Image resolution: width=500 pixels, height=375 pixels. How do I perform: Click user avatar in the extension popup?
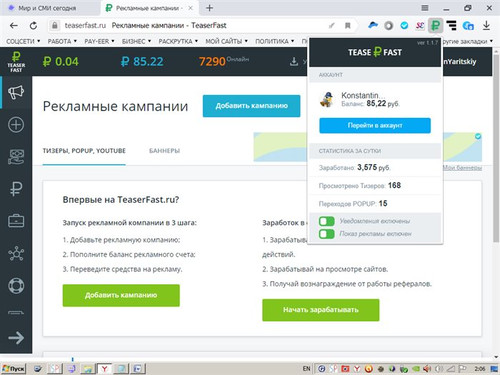point(327,99)
